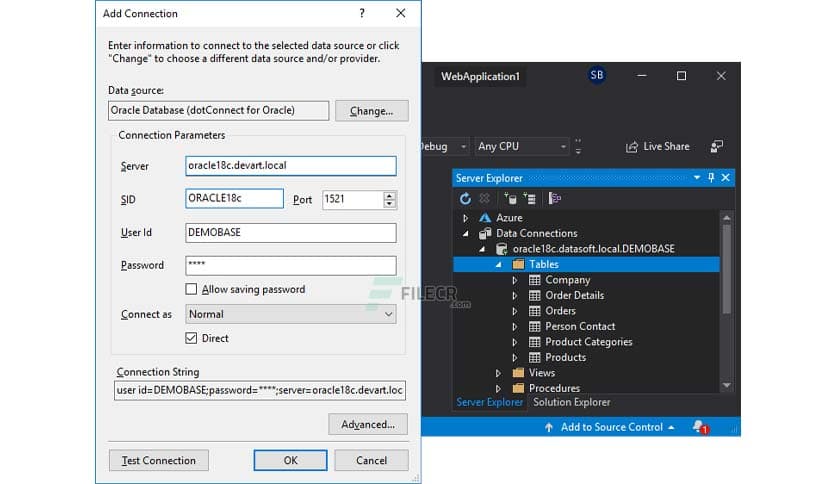The image size is (836, 484).
Task: Click the Azure node icon
Action: pyautogui.click(x=485, y=217)
